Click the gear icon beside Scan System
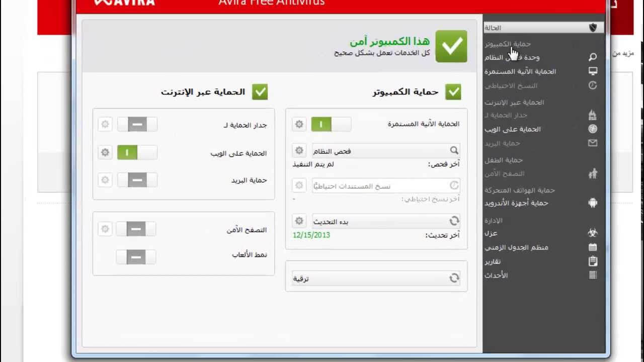The height and width of the screenshot is (362, 644). pos(299,150)
